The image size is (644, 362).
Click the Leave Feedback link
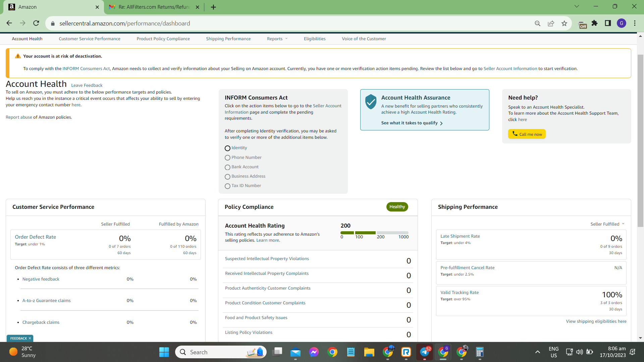point(87,85)
